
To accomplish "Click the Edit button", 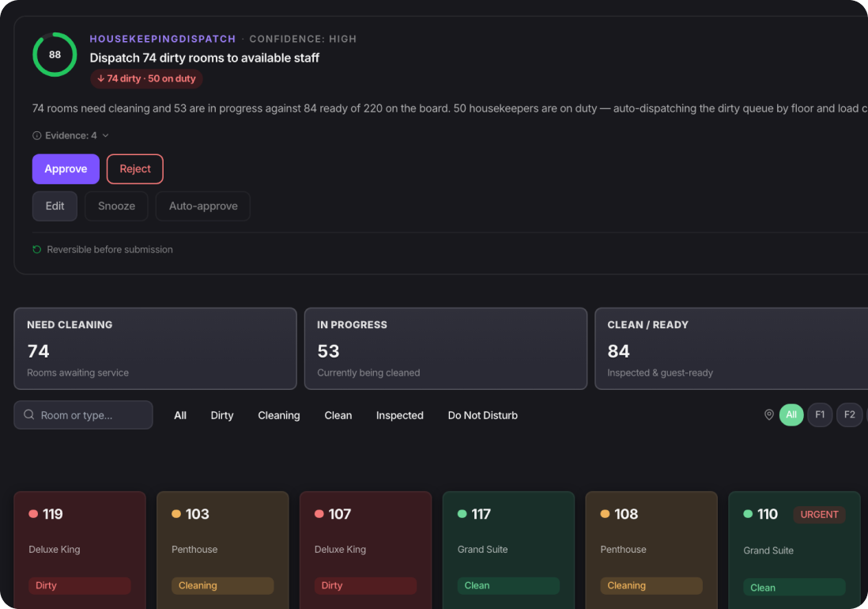I will pyautogui.click(x=55, y=206).
